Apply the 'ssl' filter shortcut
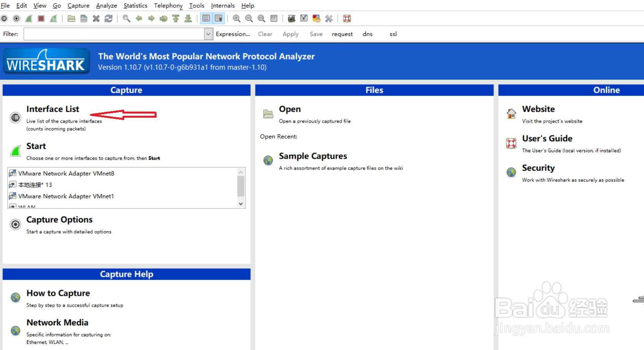This screenshot has width=644, height=350. [x=393, y=34]
